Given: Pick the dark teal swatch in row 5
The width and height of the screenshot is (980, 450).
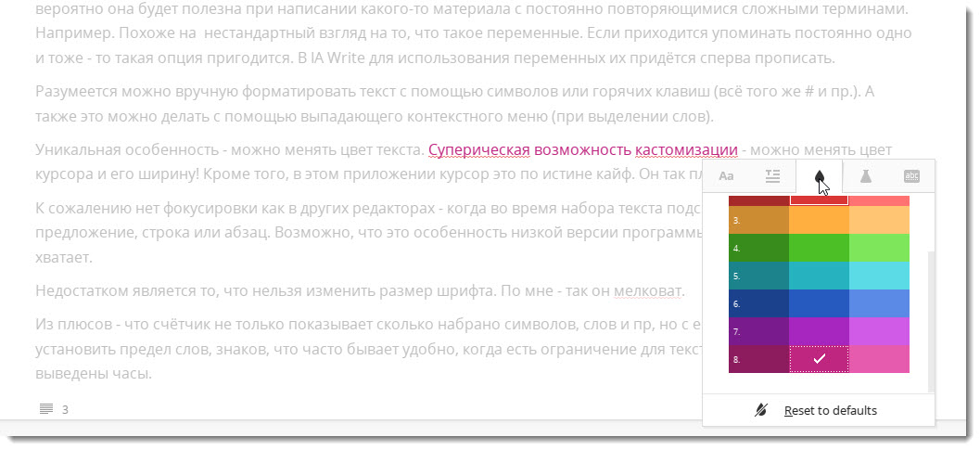Looking at the screenshot, I should coord(758,276).
